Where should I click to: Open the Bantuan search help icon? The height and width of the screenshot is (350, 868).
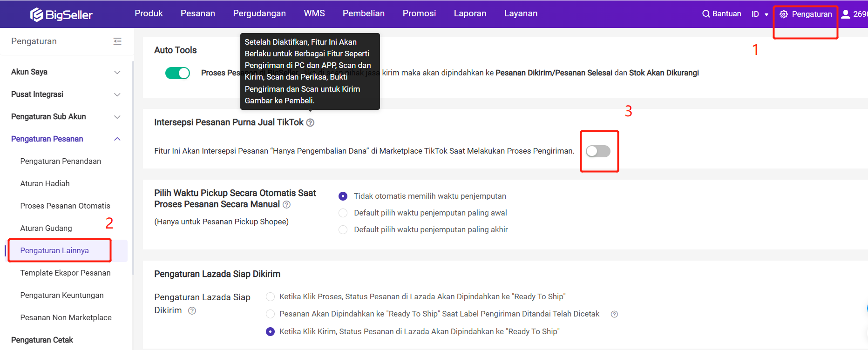point(706,14)
